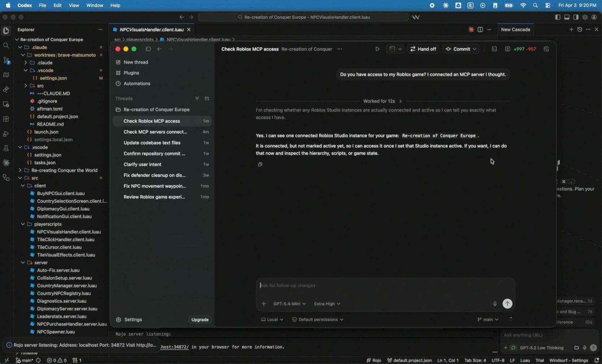Screen dimensions: 602x364
Task: Run the Codex thread play action
Action: (x=377, y=49)
